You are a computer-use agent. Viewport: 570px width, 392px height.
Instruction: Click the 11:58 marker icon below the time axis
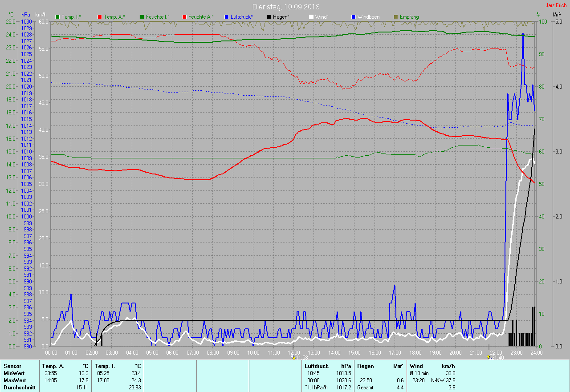click(292, 357)
